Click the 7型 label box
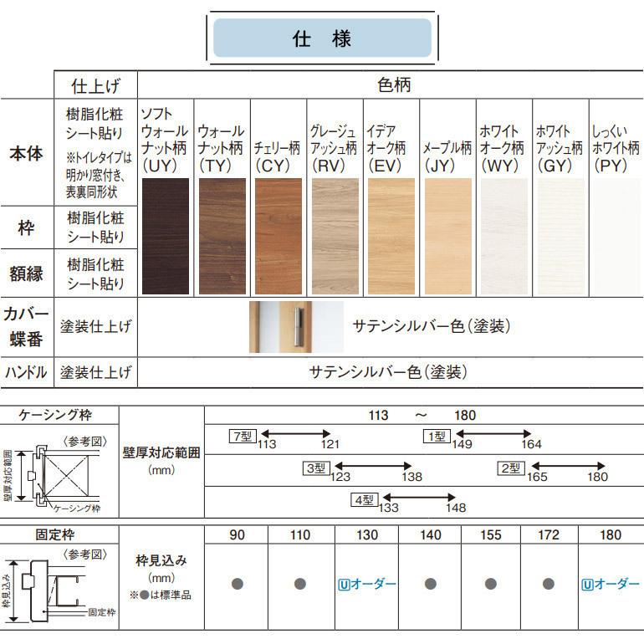The height and width of the screenshot is (644, 644). click(243, 436)
